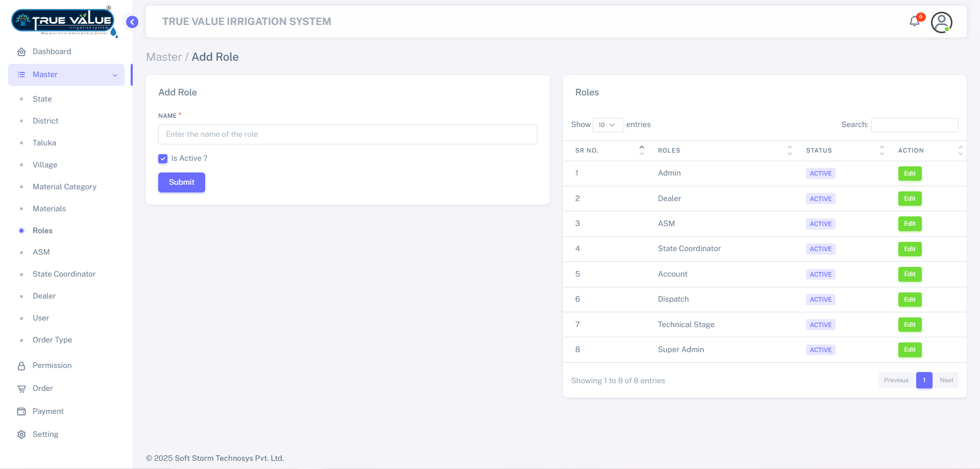Edit the Super Admin role
The image size is (980, 469).
(x=910, y=350)
